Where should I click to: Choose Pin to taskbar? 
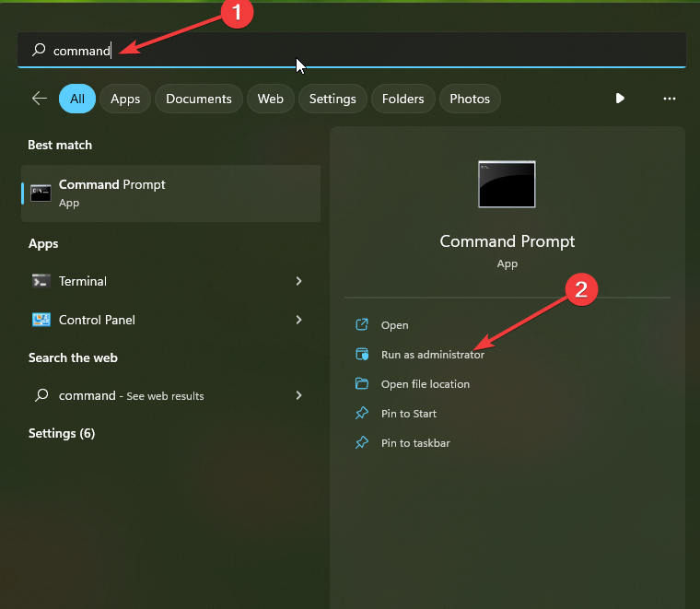[x=415, y=443]
